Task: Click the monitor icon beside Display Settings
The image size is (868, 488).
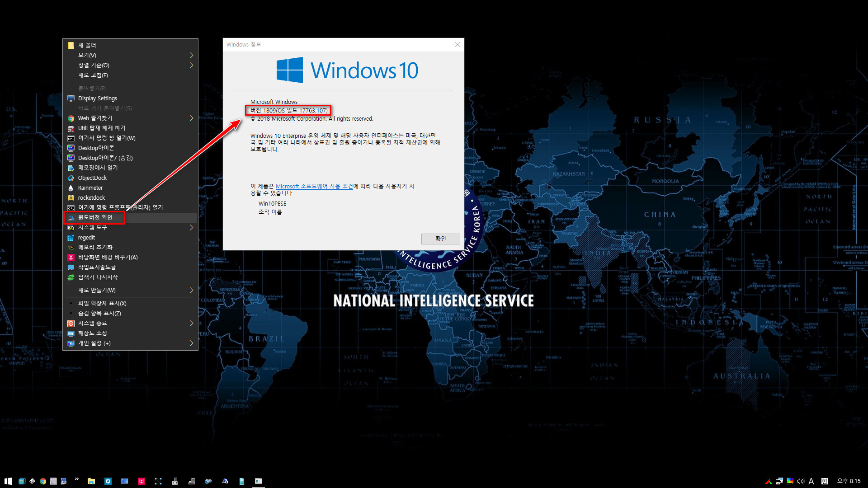Action: point(71,99)
